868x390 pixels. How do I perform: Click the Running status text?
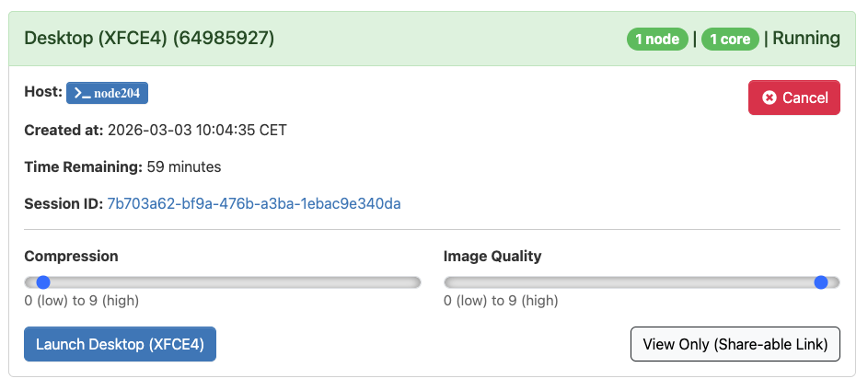coord(805,39)
